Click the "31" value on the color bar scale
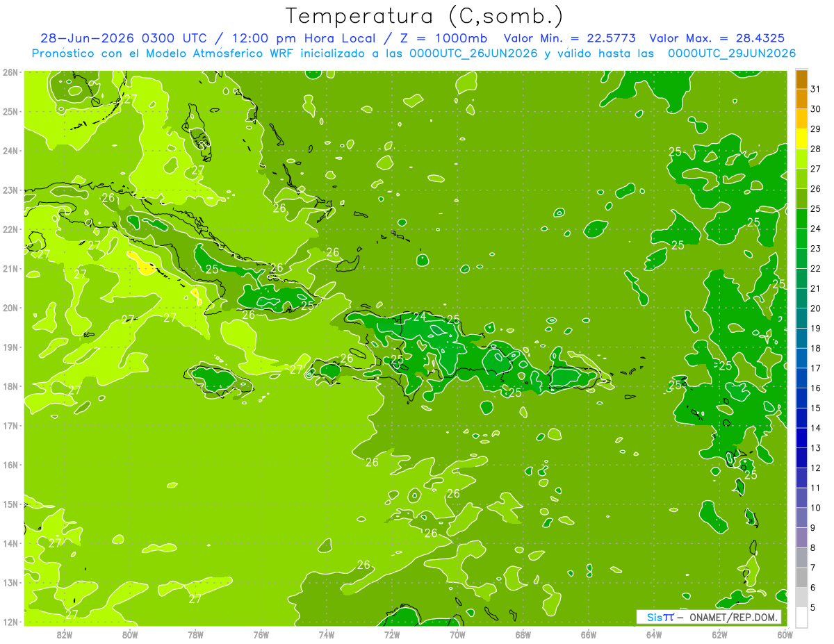 [x=816, y=89]
